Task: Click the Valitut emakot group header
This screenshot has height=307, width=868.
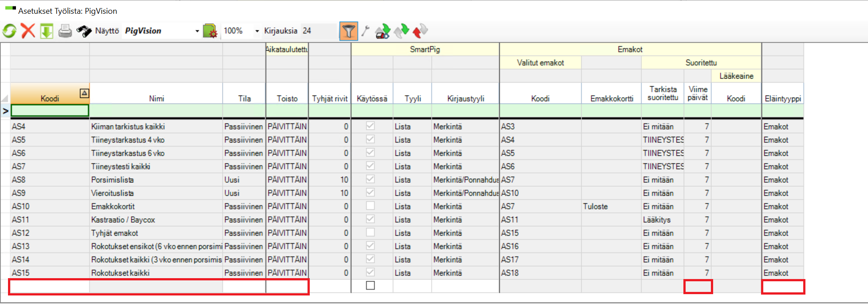Action: (x=541, y=63)
